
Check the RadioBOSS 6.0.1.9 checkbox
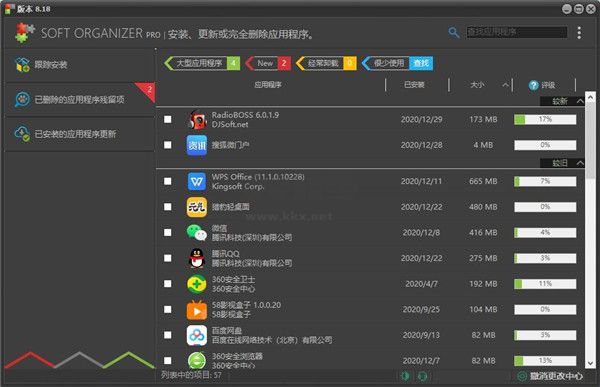168,119
